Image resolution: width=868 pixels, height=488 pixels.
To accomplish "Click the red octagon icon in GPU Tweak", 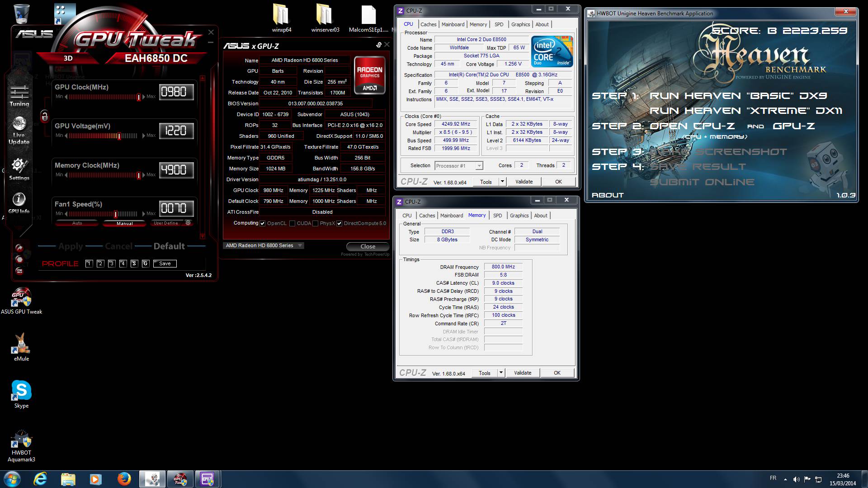I will tap(19, 259).
